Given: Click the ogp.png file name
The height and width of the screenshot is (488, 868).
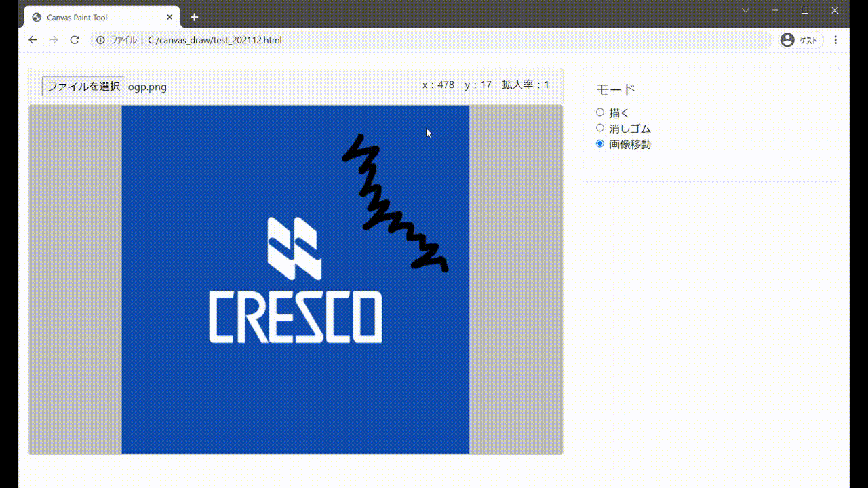Looking at the screenshot, I should (147, 87).
